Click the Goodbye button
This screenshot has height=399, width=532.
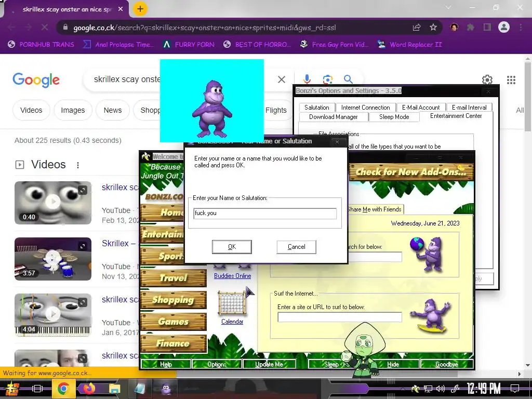click(446, 364)
